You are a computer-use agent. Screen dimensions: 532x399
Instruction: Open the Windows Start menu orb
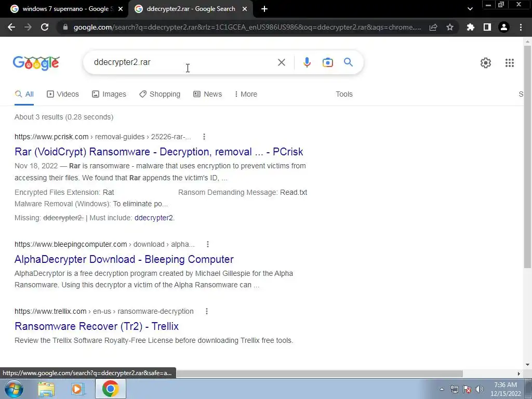click(x=14, y=389)
